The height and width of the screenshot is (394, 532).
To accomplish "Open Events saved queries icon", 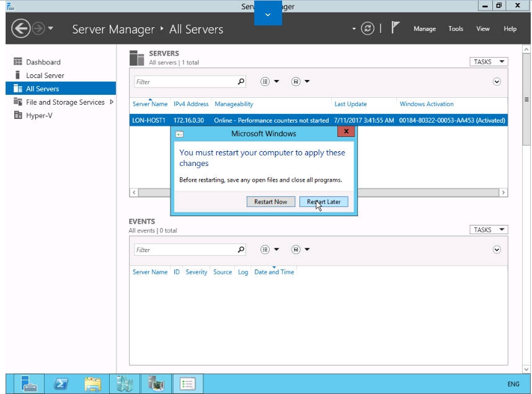I will click(296, 250).
